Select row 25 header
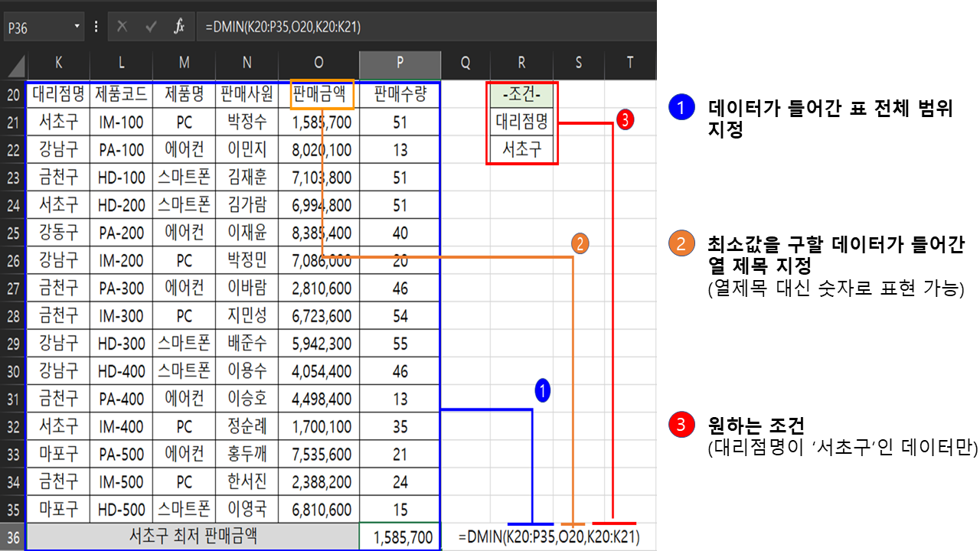This screenshot has width=980, height=551. tap(13, 233)
